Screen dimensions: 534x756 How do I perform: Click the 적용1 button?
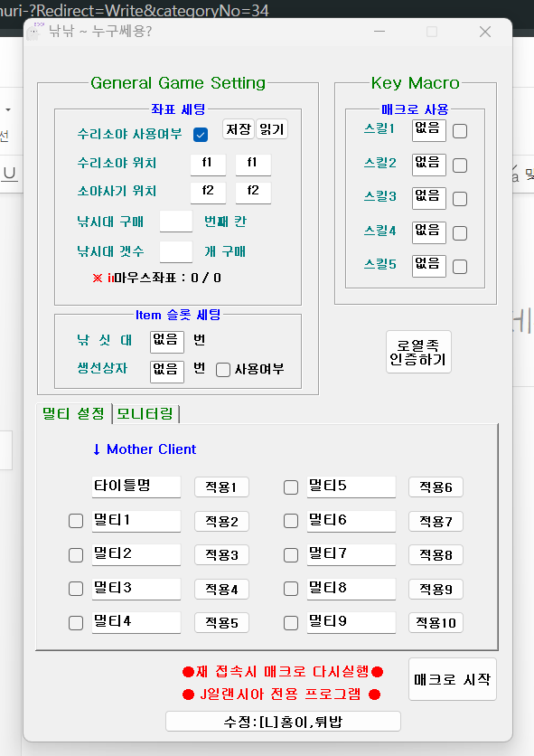pos(221,487)
